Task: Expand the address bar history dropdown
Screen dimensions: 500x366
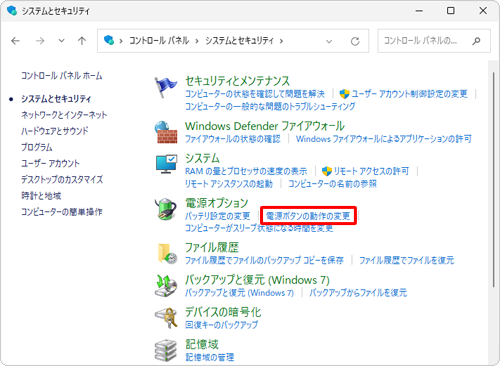Action: [329, 41]
